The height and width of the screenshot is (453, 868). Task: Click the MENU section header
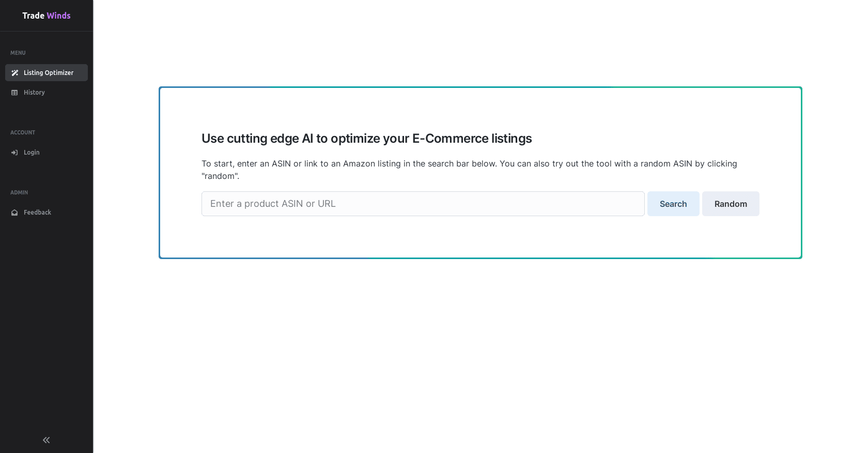18,53
